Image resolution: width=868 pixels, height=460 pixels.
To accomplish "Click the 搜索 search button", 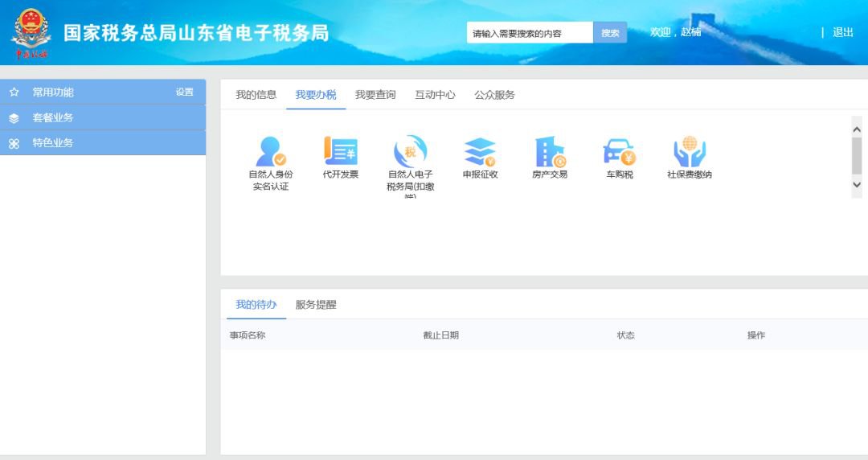I will 610,33.
